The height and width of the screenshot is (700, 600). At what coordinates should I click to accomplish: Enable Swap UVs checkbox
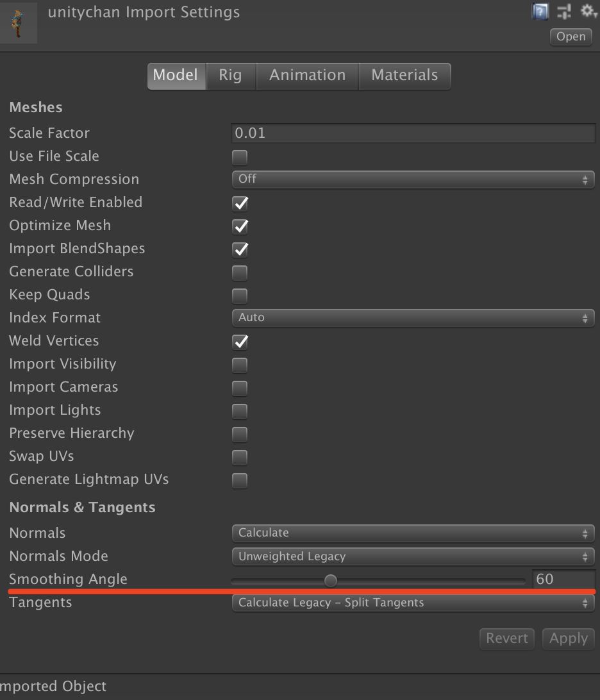point(240,457)
